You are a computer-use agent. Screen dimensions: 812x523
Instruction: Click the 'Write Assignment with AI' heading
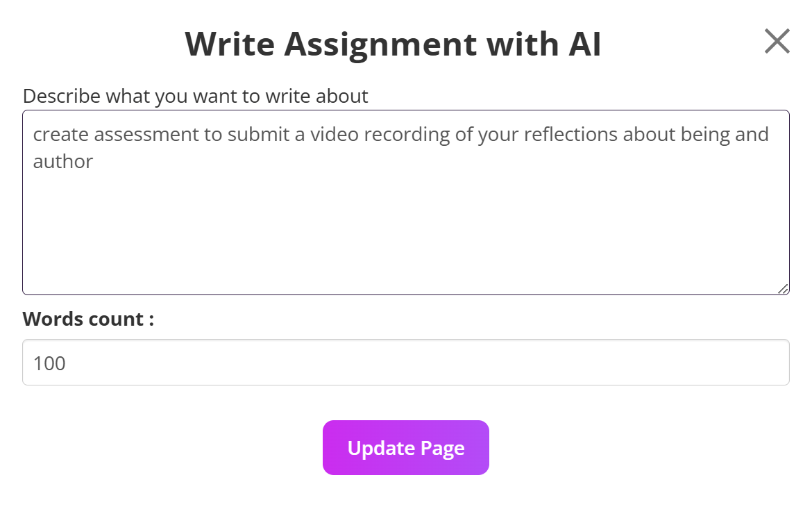click(x=393, y=44)
